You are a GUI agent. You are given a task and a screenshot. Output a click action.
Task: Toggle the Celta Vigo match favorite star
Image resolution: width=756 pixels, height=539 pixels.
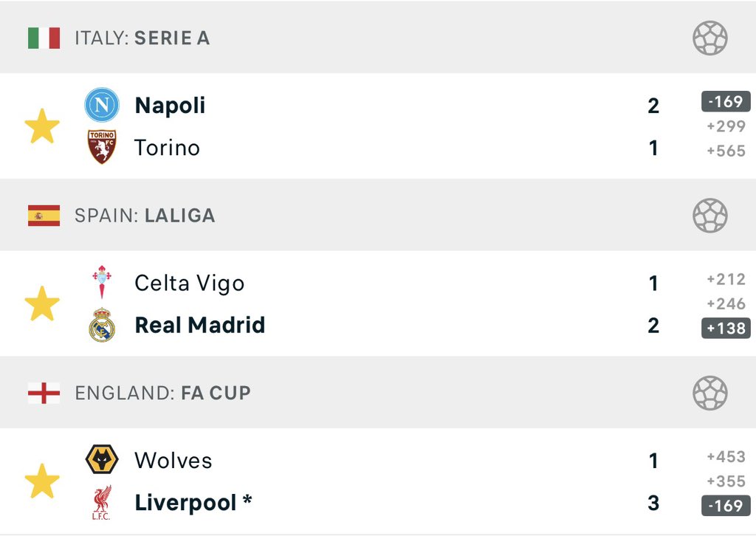[x=42, y=303]
